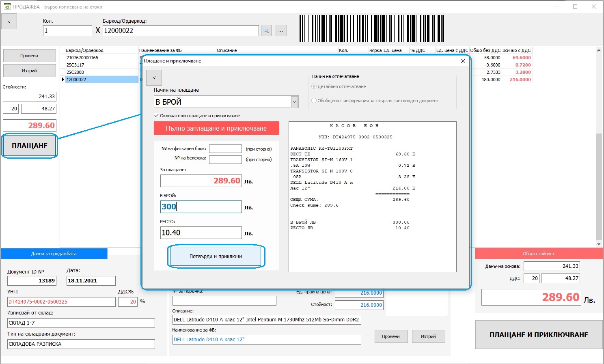
Task: Click the РЕСТО field showing 10.40
Action: pyautogui.click(x=201, y=233)
